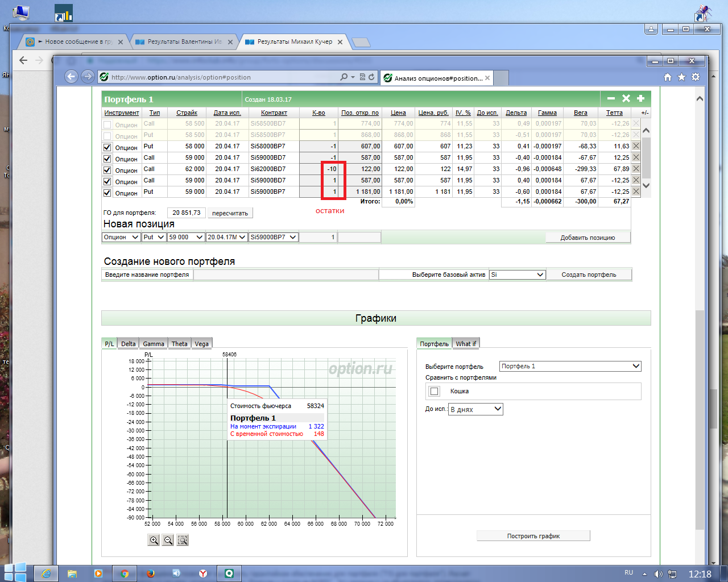Uncheck the Si59000BP7 Put position
The width and height of the screenshot is (728, 582).
point(107,193)
